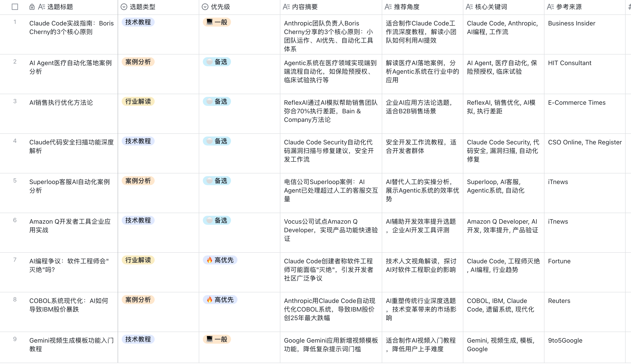Click the 选题类型 column header
The image size is (631, 364).
tap(143, 7)
